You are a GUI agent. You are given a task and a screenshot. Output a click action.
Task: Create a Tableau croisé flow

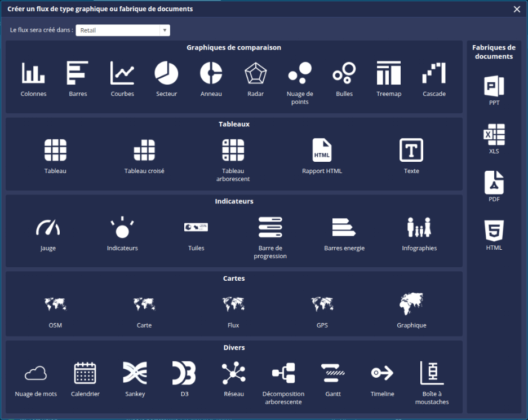tap(144, 151)
